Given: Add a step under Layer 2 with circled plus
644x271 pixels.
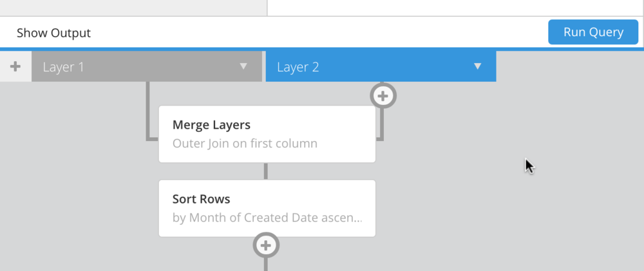Looking at the screenshot, I should (383, 96).
